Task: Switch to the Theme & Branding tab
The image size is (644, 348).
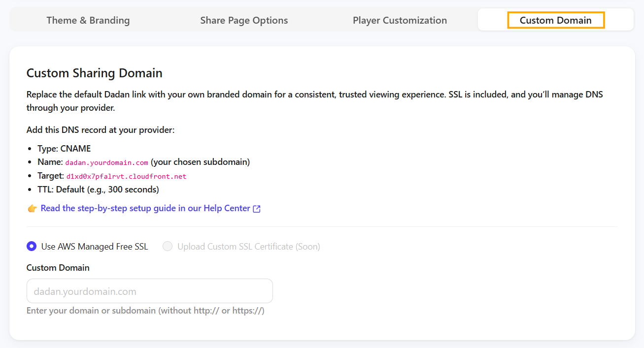Action: click(88, 20)
